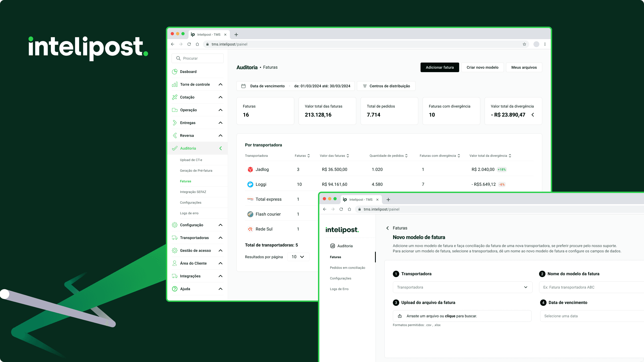Open the Centros de distribuição filter
The image size is (644, 362).
pos(386,86)
